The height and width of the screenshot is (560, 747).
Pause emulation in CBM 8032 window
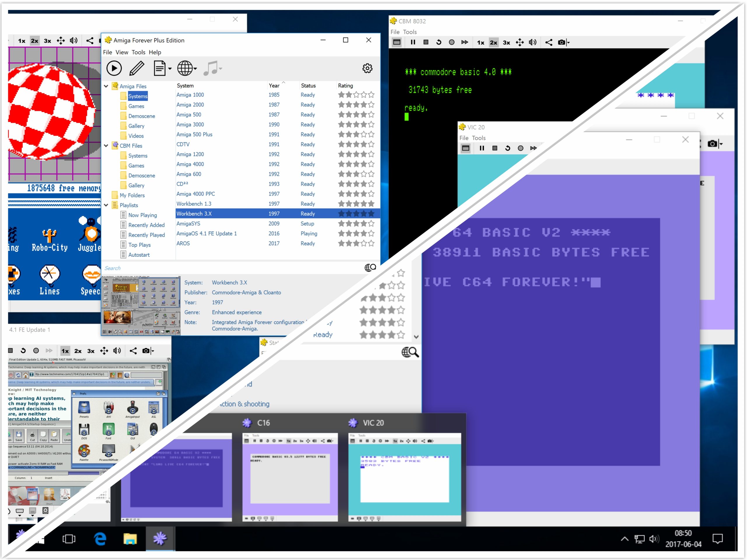click(413, 42)
